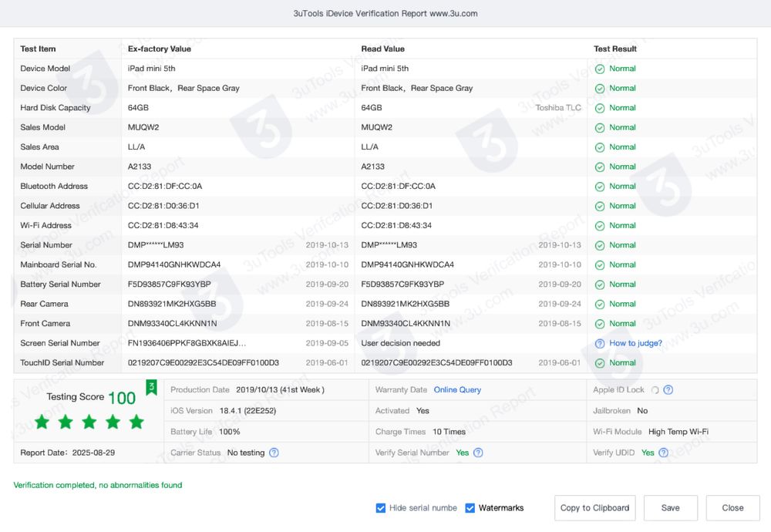Click the ex-factory Wi-Fi address CC:D2:81:D8:43:34
This screenshot has height=532, width=771.
[163, 226]
